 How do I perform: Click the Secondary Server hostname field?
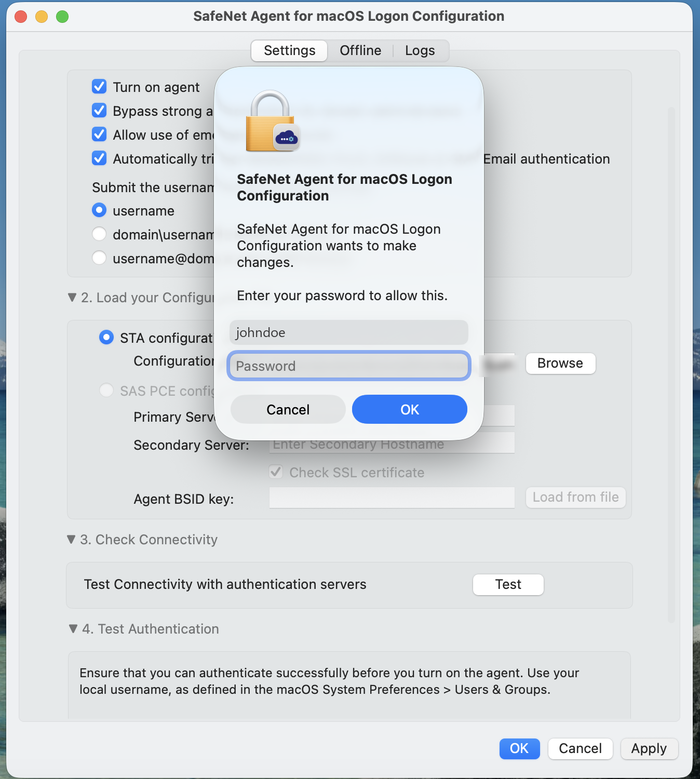pyautogui.click(x=392, y=445)
